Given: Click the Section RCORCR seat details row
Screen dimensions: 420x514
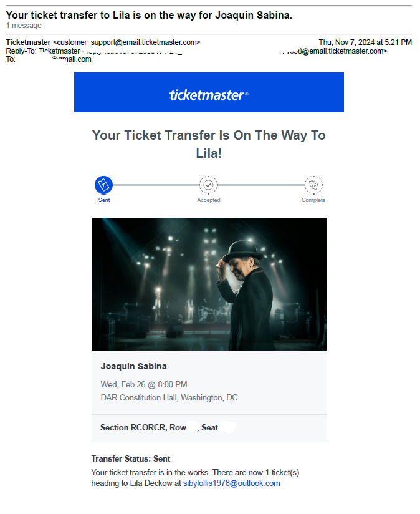Looking at the screenshot, I should coord(209,428).
